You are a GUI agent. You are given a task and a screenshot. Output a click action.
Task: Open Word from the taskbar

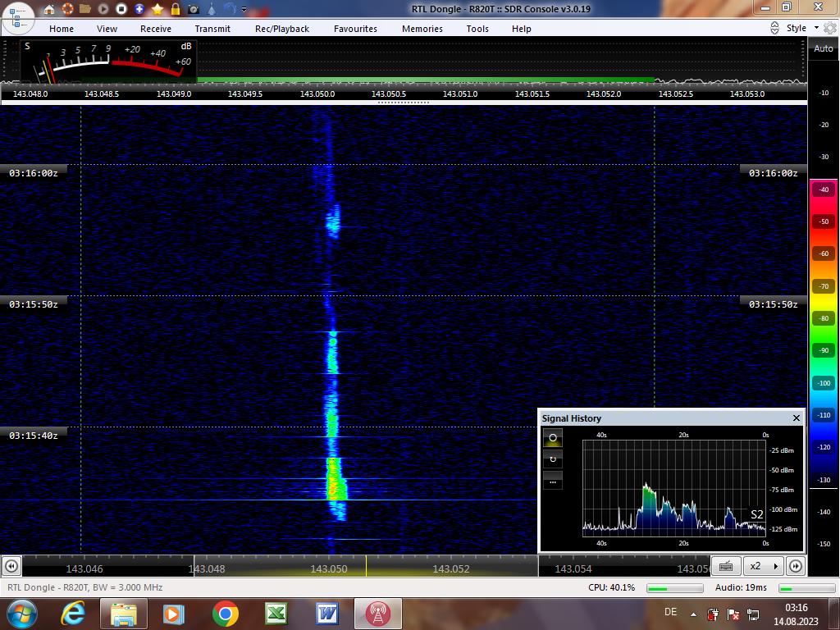tap(326, 614)
